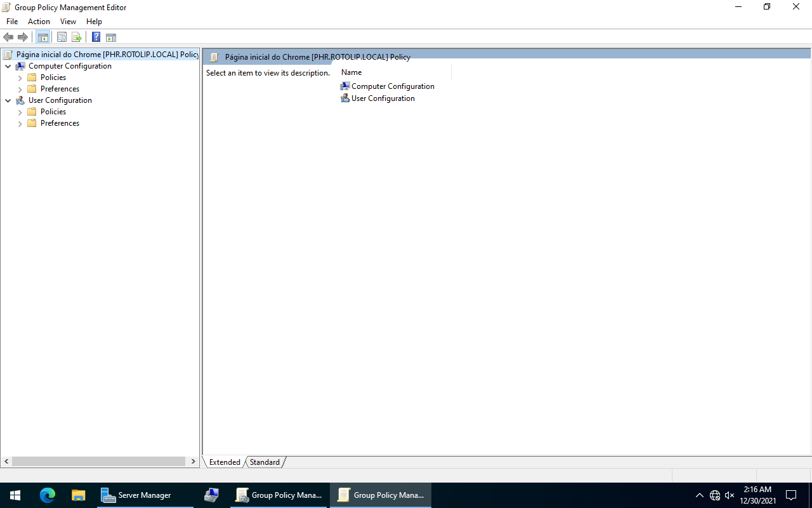Select User Configuration in the right pane

point(383,98)
